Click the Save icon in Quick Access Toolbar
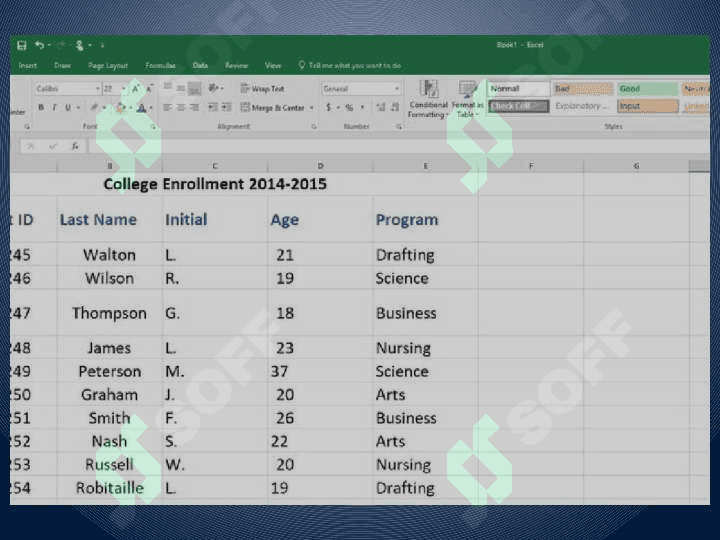 pyautogui.click(x=22, y=45)
